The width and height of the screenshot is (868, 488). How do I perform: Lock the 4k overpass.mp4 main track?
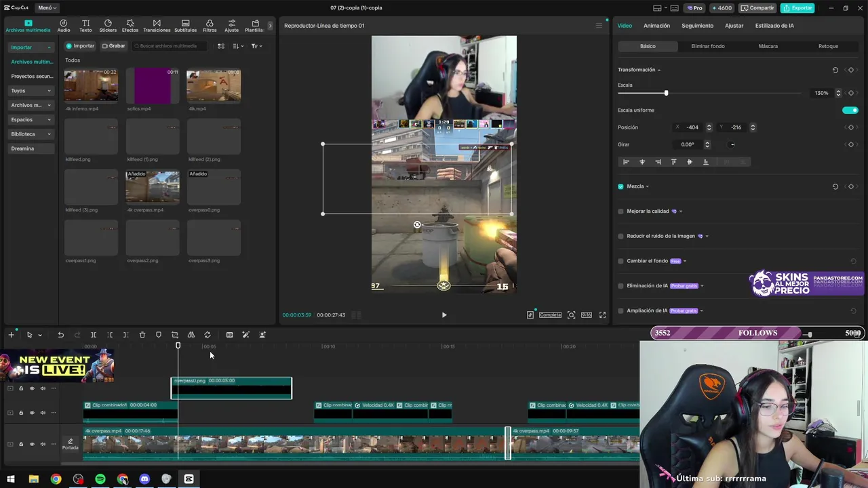pos(21,444)
